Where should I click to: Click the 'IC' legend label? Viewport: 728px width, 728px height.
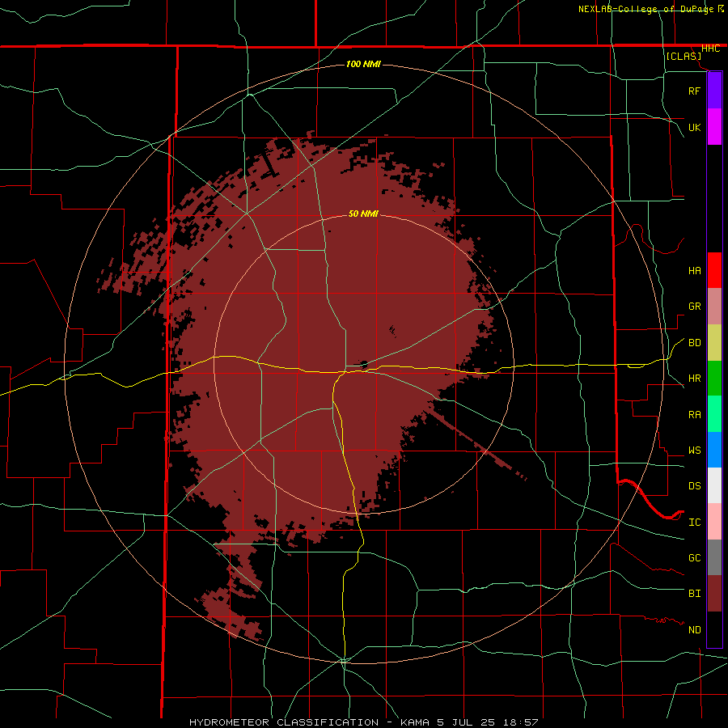pos(694,523)
